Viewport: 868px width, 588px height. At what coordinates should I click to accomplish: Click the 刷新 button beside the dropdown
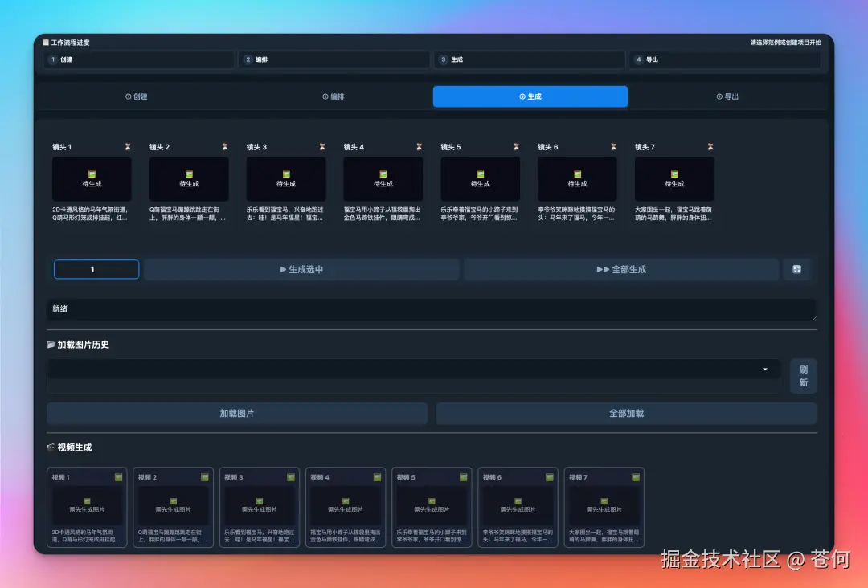[x=804, y=375]
